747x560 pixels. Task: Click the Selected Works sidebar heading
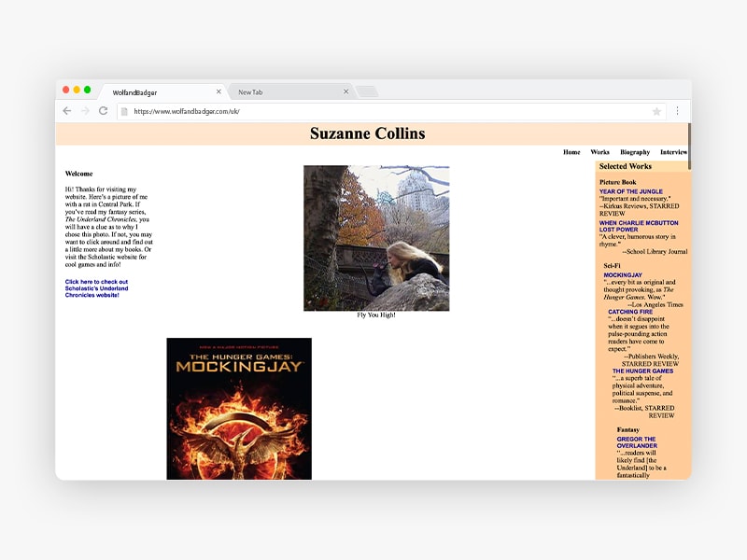[625, 166]
